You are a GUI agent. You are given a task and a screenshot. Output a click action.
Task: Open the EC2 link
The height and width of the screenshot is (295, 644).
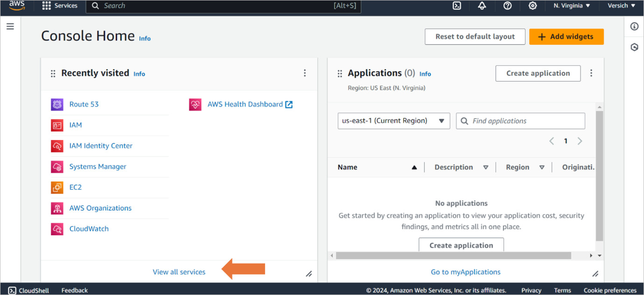(x=76, y=187)
